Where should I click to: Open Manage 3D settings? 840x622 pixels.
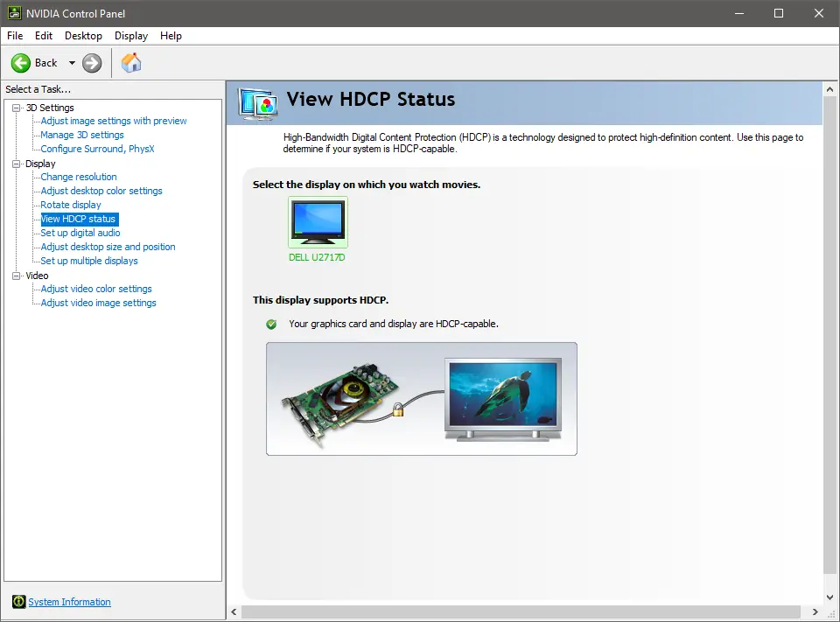[x=82, y=135]
